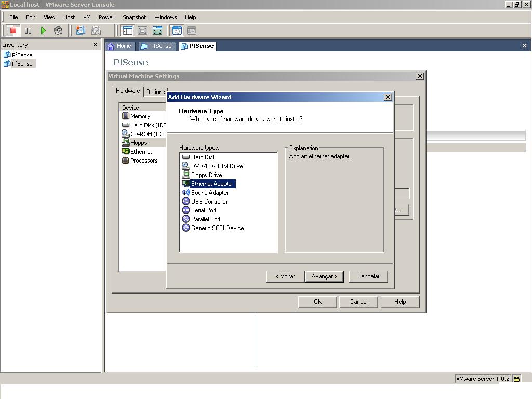Click the Reset virtual machine toolbar icon

[58, 31]
